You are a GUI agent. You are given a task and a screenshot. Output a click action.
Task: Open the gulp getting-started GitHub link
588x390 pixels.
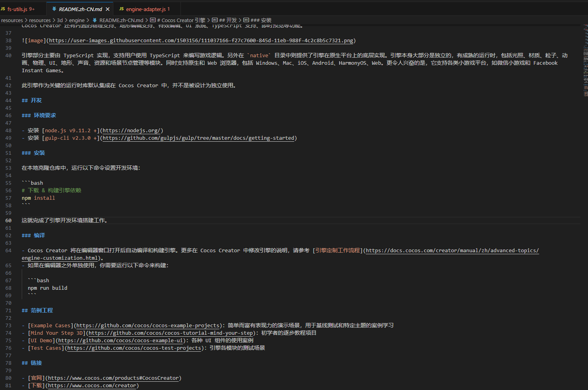[198, 138]
